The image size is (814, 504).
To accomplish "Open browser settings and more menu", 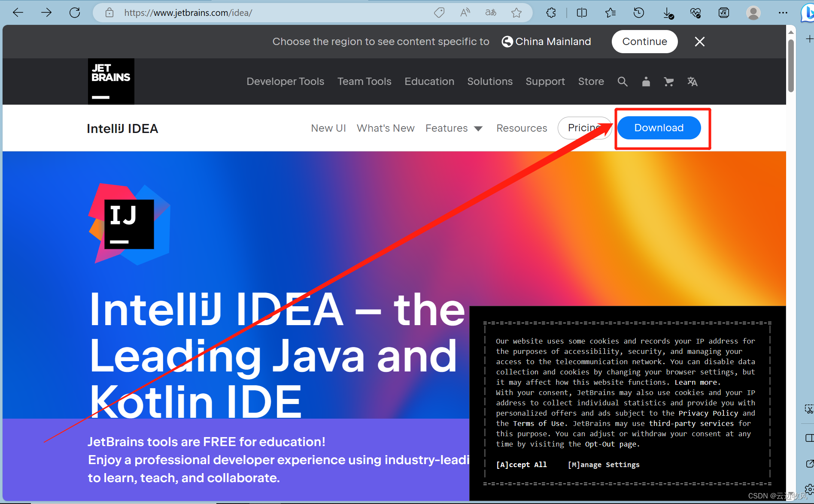I will pyautogui.click(x=783, y=13).
